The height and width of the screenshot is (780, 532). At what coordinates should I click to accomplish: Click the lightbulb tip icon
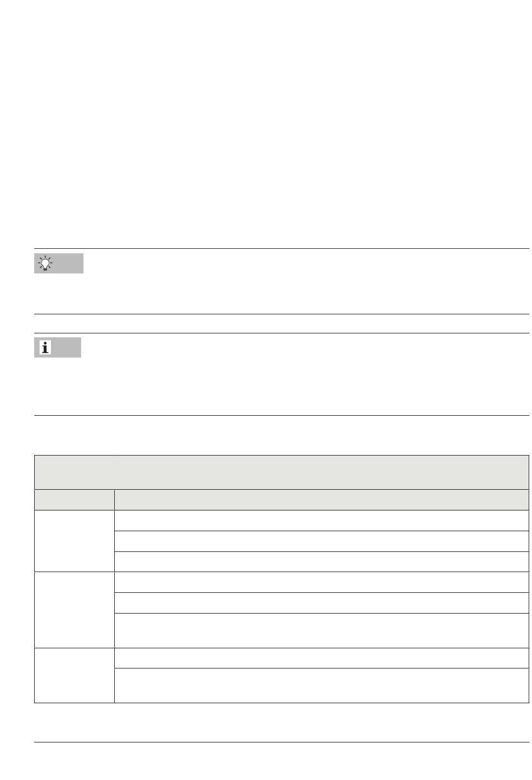[x=45, y=263]
